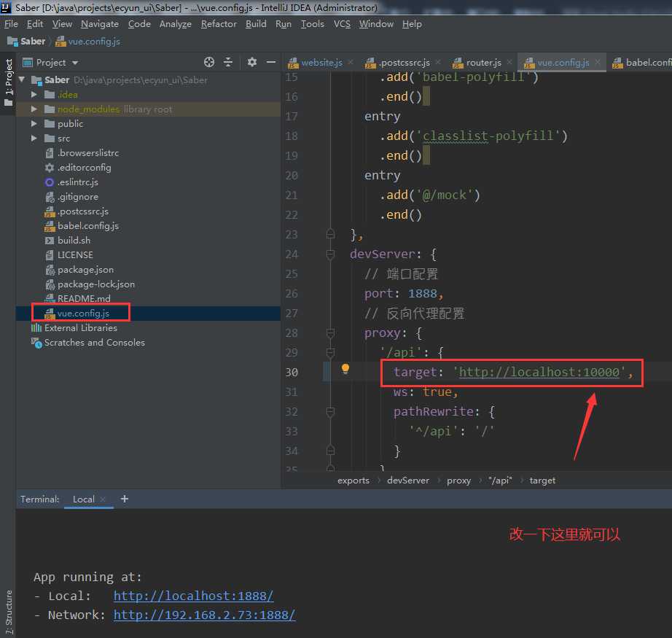Click proxy in the editor breadcrumbs
Image resolution: width=672 pixels, height=638 pixels.
coord(458,481)
